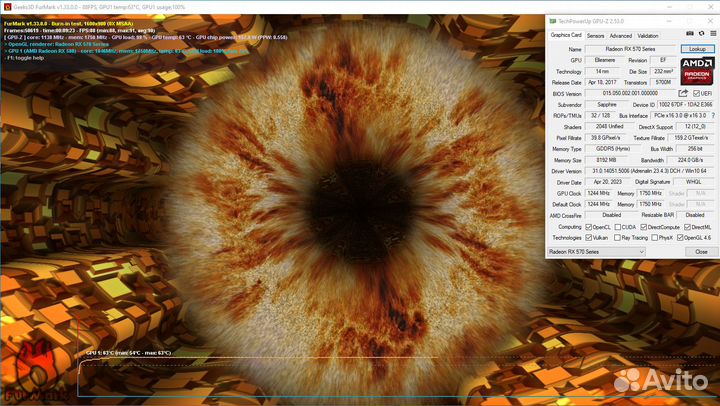Click the GPU-Z title bar app icon
Screen dimensions: 720x406
coord(553,19)
